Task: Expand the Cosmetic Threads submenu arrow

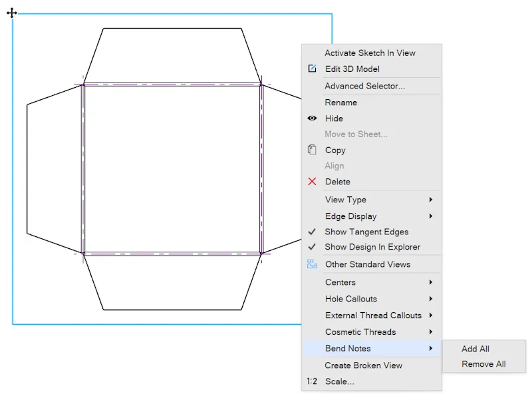Action: point(430,331)
